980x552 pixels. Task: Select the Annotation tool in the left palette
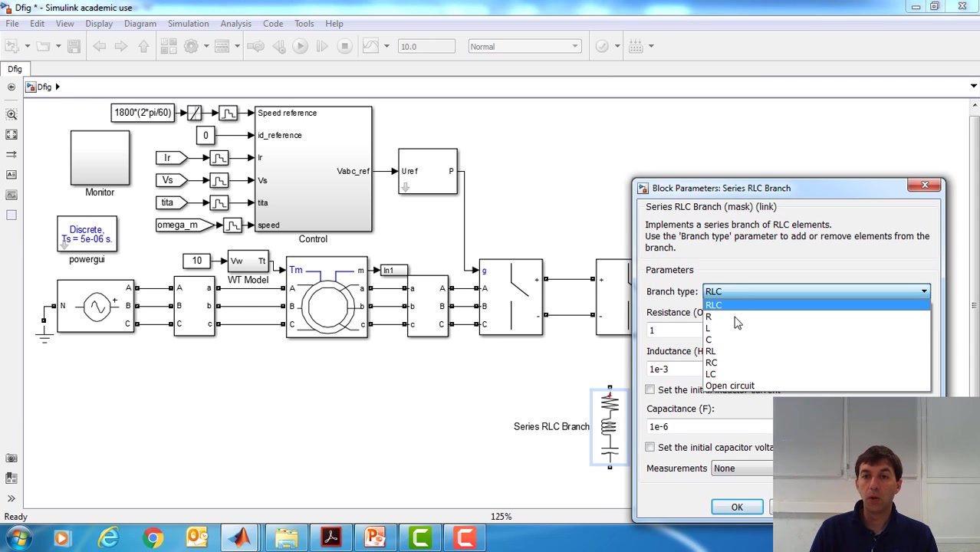click(12, 174)
